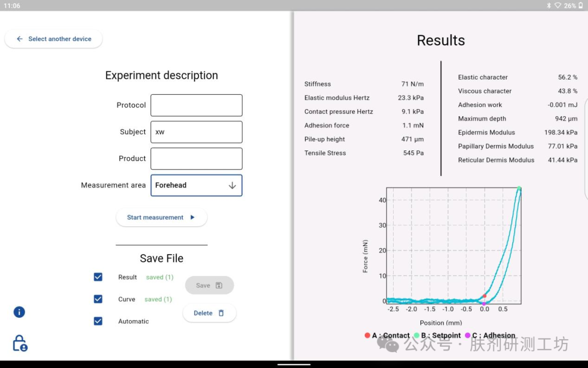Open the Measurement area dropdown
The width and height of the screenshot is (588, 368).
click(x=197, y=185)
